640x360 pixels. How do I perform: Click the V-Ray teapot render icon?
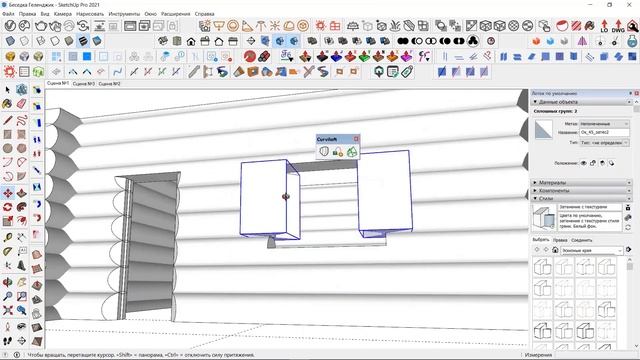point(40,26)
